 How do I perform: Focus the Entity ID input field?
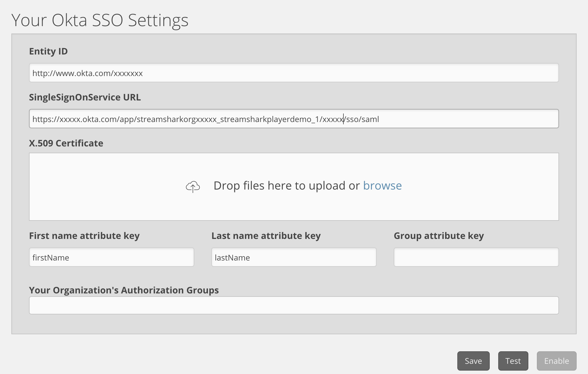(294, 73)
